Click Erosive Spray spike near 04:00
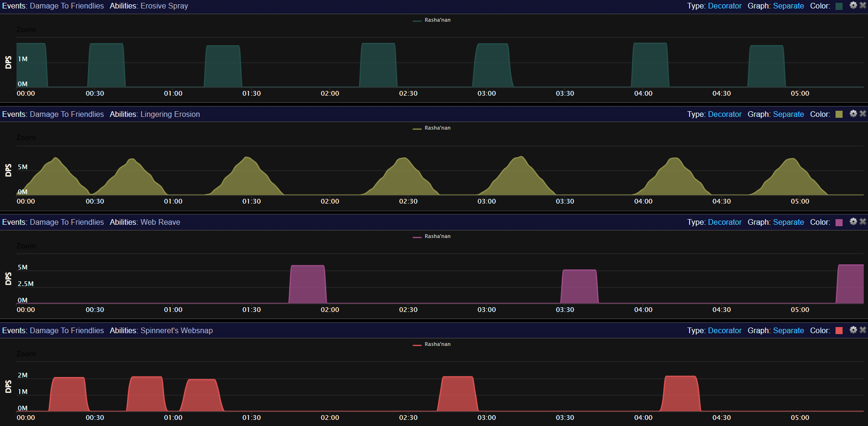Screen dimensions: 868x426 pos(650,65)
